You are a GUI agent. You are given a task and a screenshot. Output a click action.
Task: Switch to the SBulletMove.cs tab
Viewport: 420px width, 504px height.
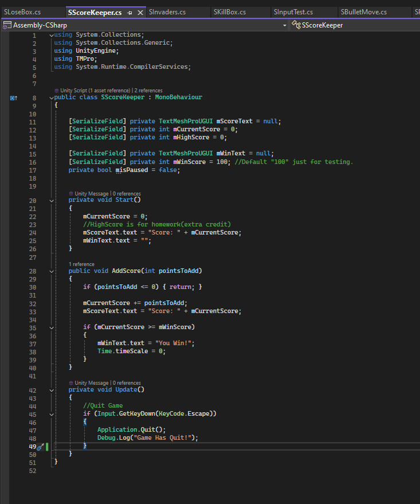pos(364,12)
